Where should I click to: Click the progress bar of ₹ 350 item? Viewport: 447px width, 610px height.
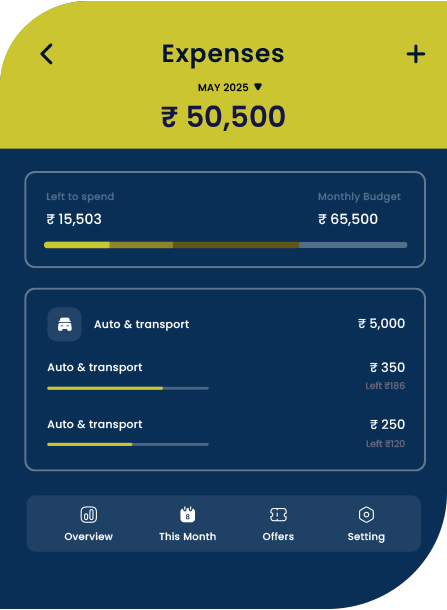tap(128, 388)
